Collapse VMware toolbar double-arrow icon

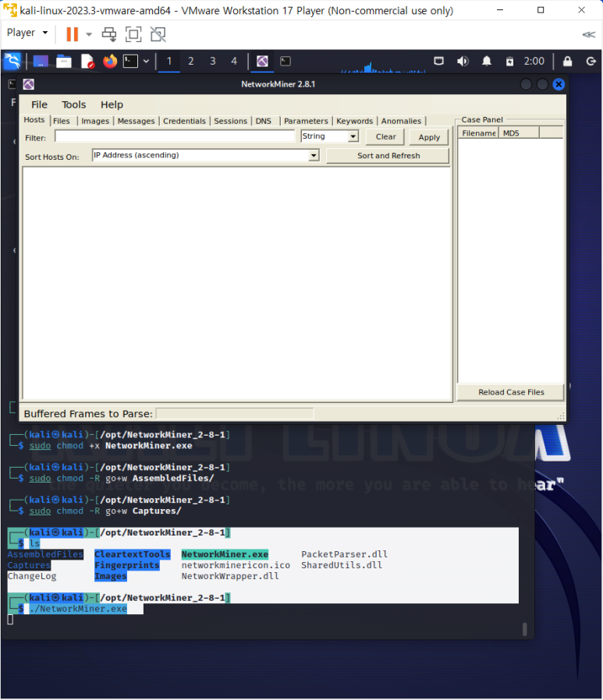[589, 34]
